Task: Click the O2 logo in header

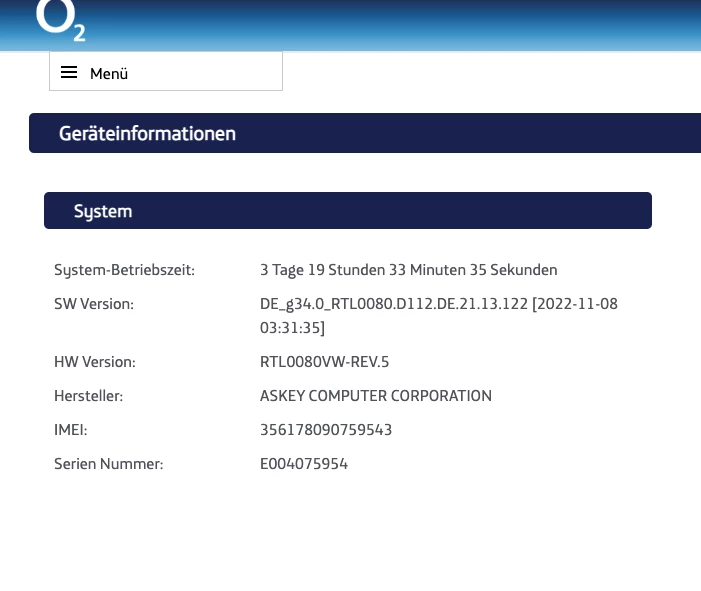Action: point(60,20)
